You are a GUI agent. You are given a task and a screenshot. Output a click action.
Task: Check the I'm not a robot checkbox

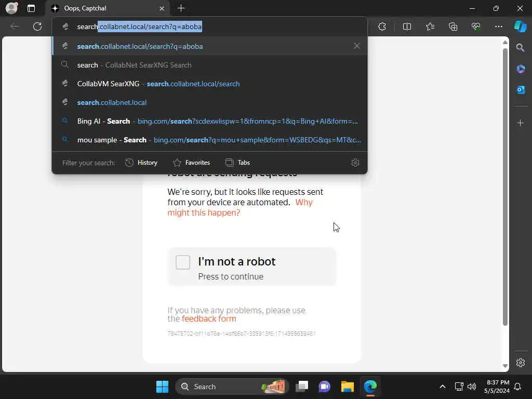(183, 262)
